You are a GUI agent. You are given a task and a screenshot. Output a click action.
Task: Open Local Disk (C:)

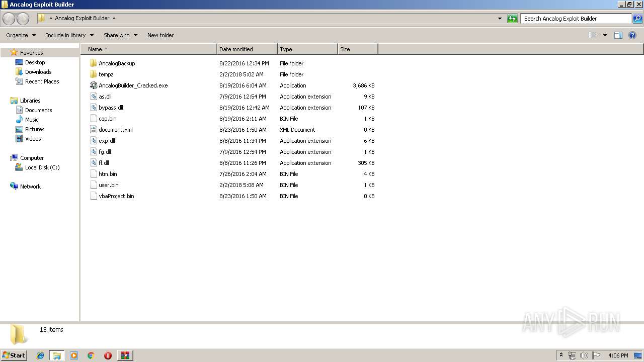[42, 167]
